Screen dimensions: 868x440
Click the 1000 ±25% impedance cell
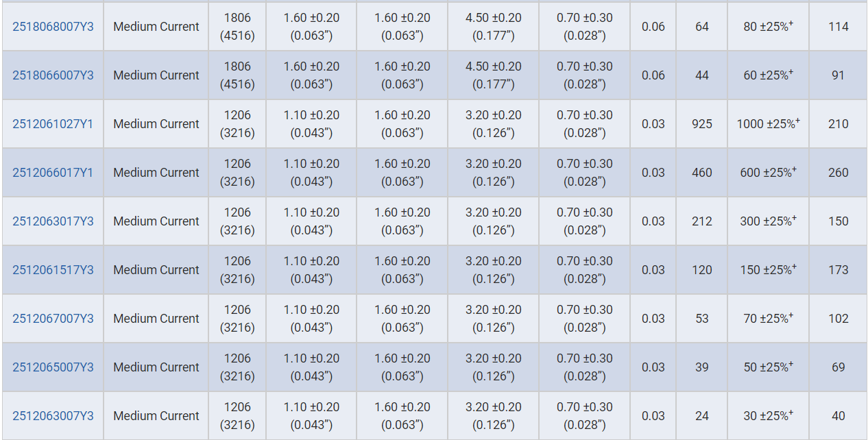click(768, 124)
